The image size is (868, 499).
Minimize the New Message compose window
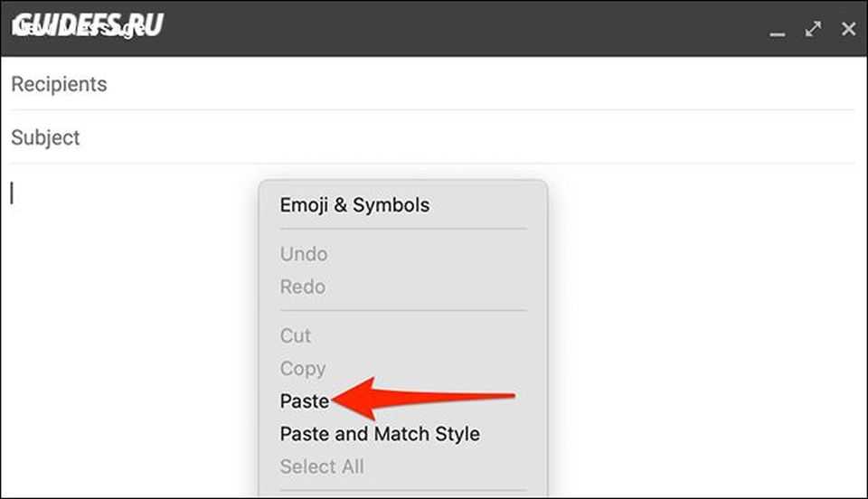tap(777, 31)
